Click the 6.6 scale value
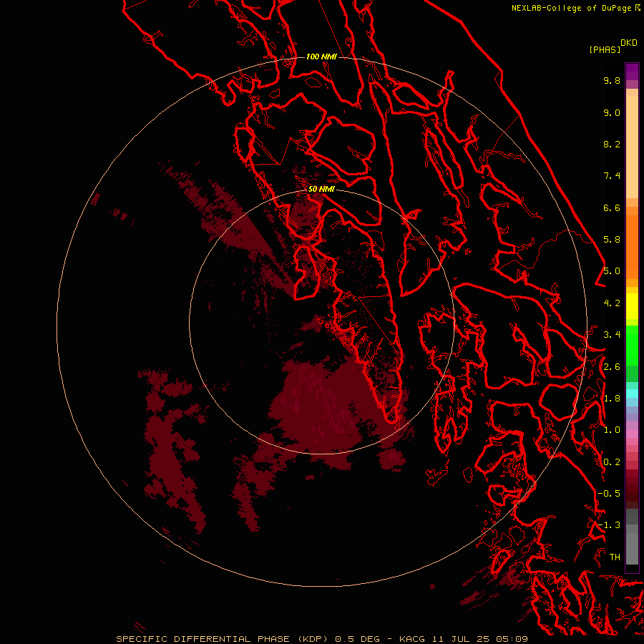Image resolution: width=644 pixels, height=644 pixels. 612,208
